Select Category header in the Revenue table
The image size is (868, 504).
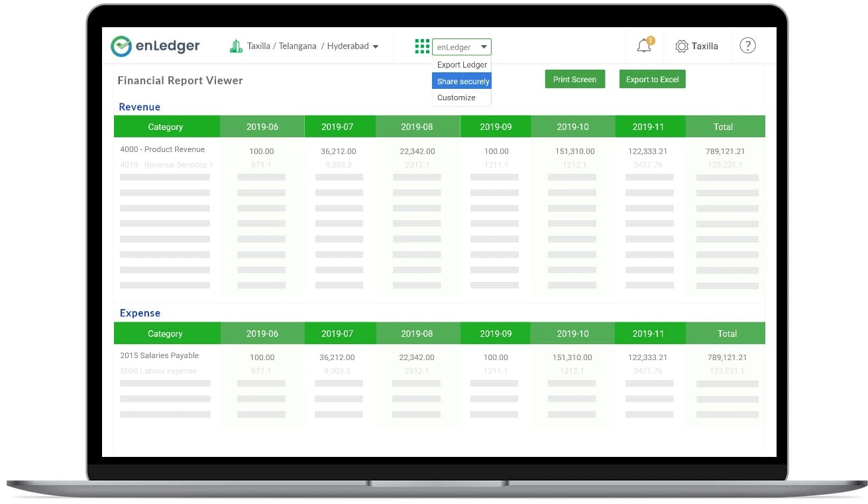pos(167,127)
